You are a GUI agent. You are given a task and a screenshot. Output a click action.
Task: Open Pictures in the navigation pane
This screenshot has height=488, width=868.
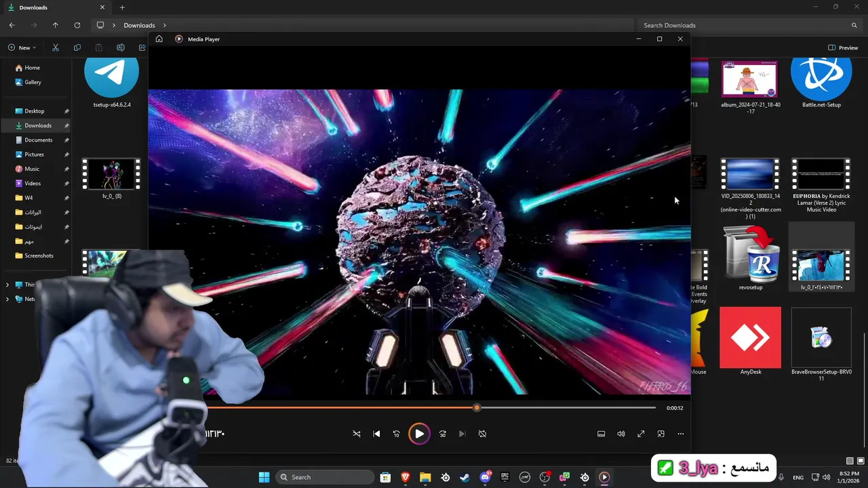pyautogui.click(x=34, y=155)
